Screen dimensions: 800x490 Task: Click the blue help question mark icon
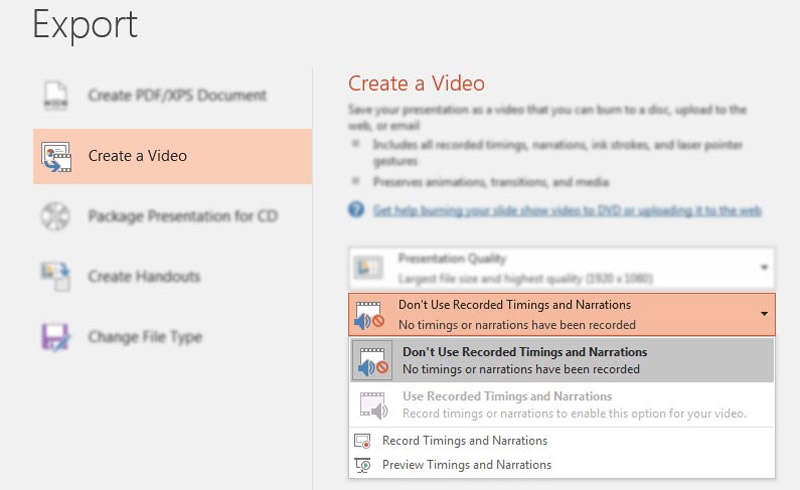[x=356, y=211]
